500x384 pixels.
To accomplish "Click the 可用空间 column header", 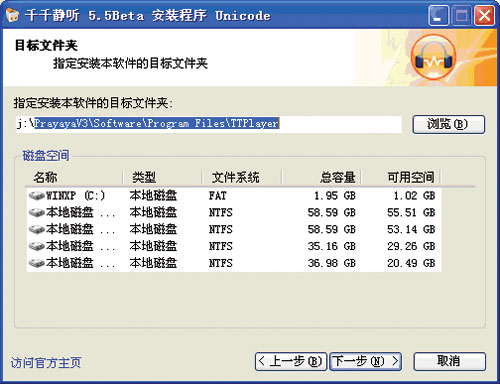I will click(x=401, y=177).
